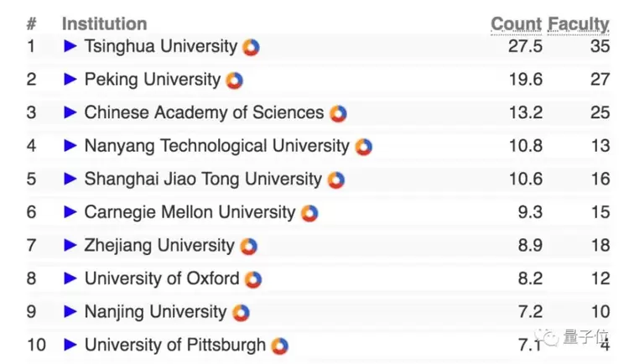The height and width of the screenshot is (364, 629).
Task: Click the University of Oxford chart icon
Action: point(253,279)
